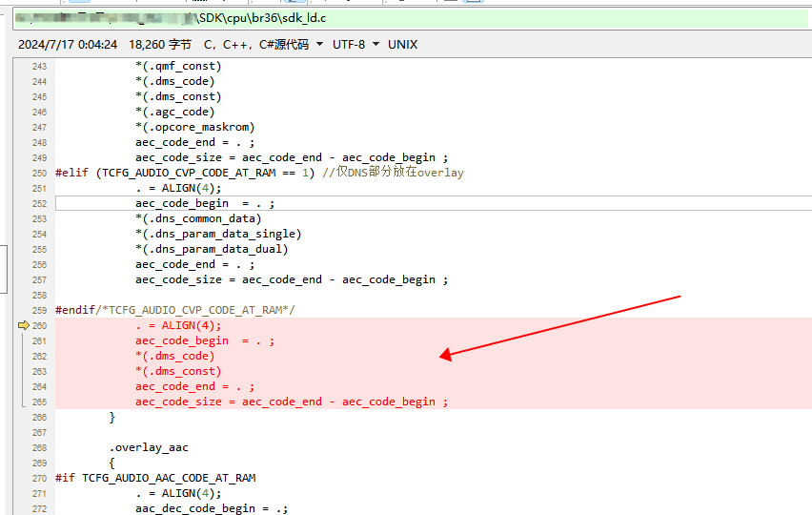Image resolution: width=812 pixels, height=515 pixels.
Task: Click the .overlay_aac section name
Action: 149,447
